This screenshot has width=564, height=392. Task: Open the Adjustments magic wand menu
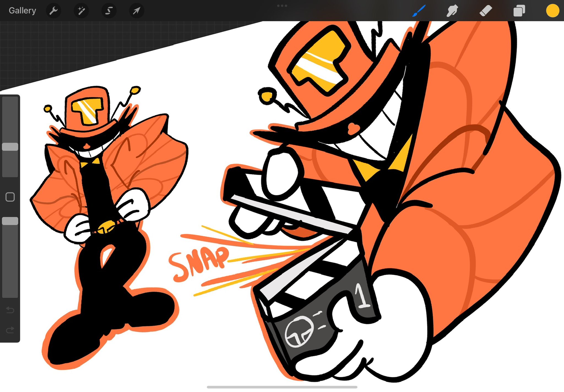click(x=81, y=11)
